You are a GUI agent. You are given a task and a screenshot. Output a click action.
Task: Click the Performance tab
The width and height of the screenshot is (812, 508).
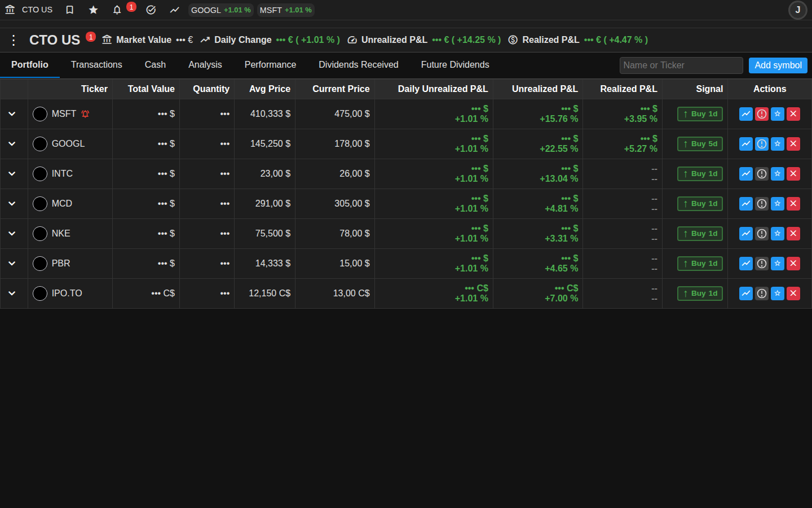[270, 65]
